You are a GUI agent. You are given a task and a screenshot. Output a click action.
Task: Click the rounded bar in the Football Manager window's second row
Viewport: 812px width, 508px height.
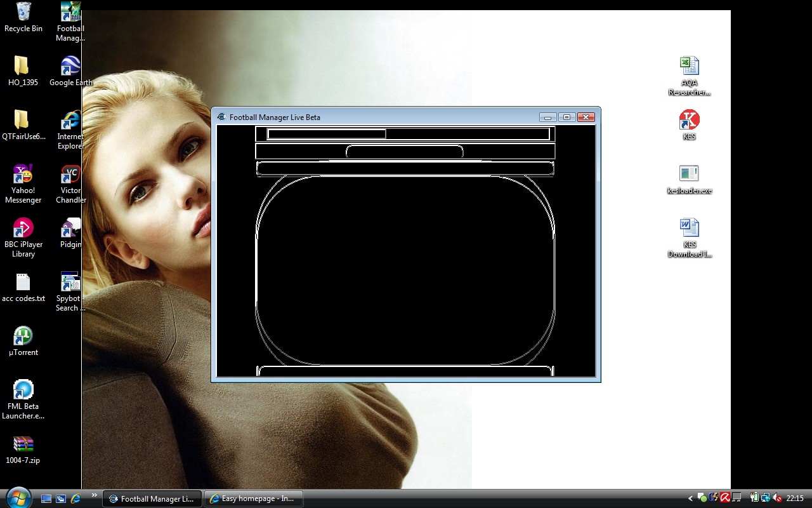[405, 152]
